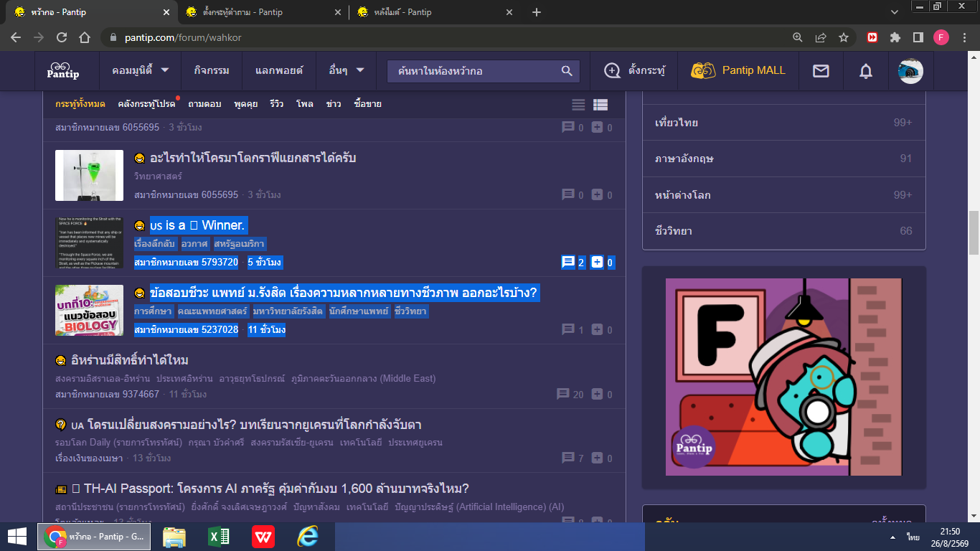The image size is (980, 551).
Task: Click the plus vote icon on the 'US is a Winner' thread
Action: 597,263
